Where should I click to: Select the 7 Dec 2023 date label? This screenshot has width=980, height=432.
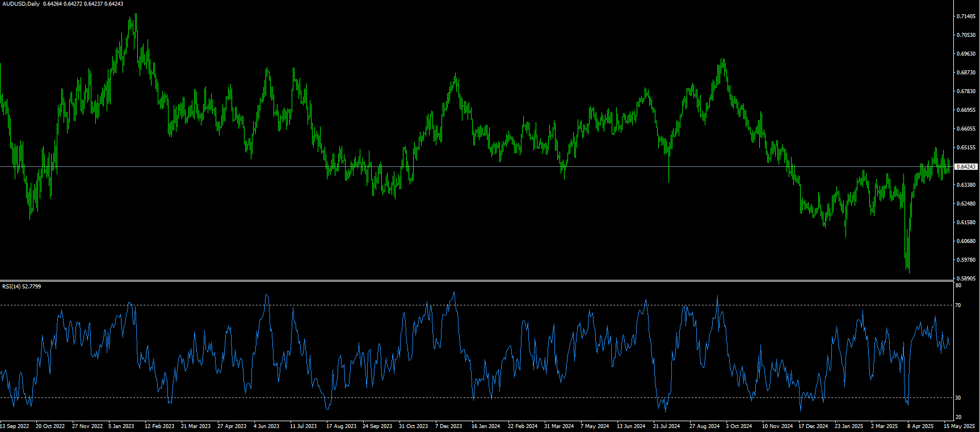tap(448, 426)
